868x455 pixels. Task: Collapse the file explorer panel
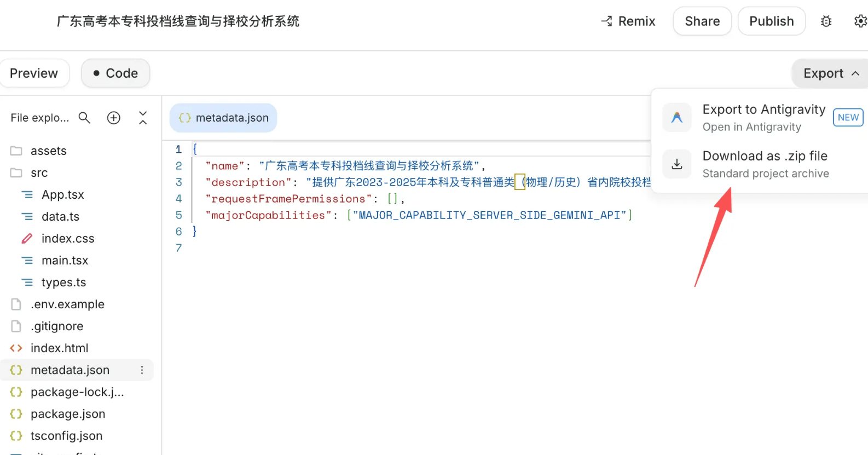(143, 118)
